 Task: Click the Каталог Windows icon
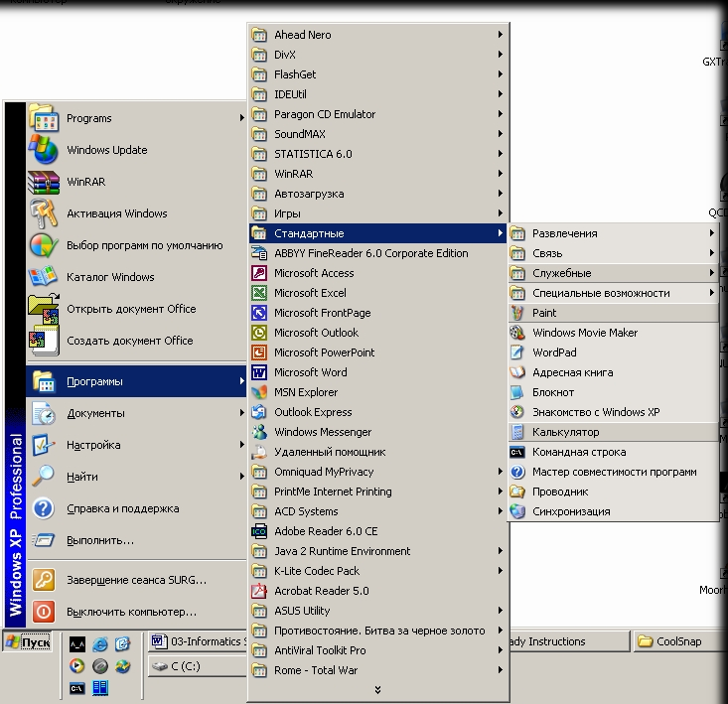[43, 277]
